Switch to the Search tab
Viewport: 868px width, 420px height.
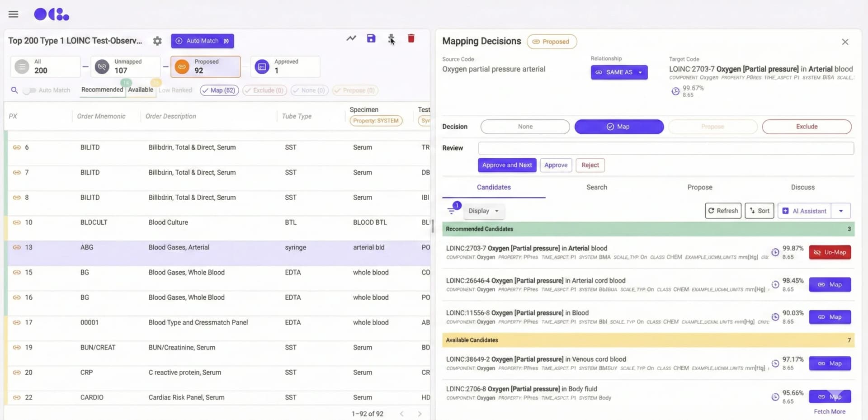click(596, 187)
